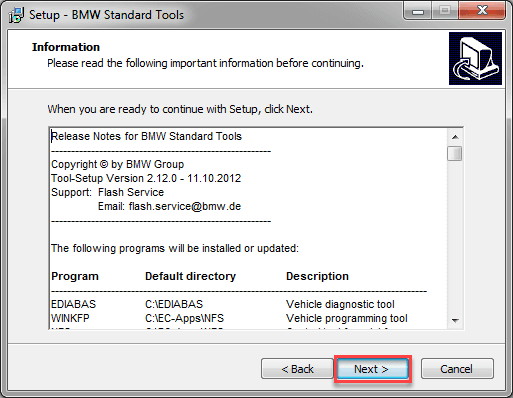Click the setup installer icon in title bar

coord(16,15)
